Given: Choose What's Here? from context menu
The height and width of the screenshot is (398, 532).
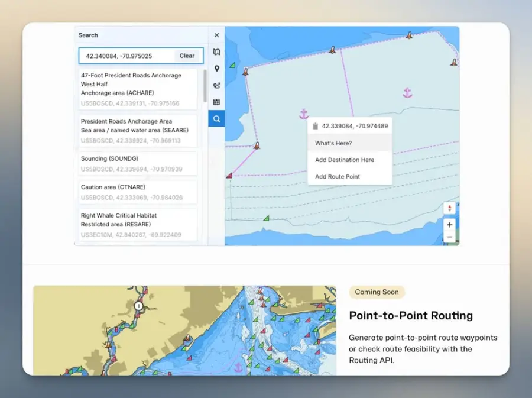Looking at the screenshot, I should click(x=350, y=143).
